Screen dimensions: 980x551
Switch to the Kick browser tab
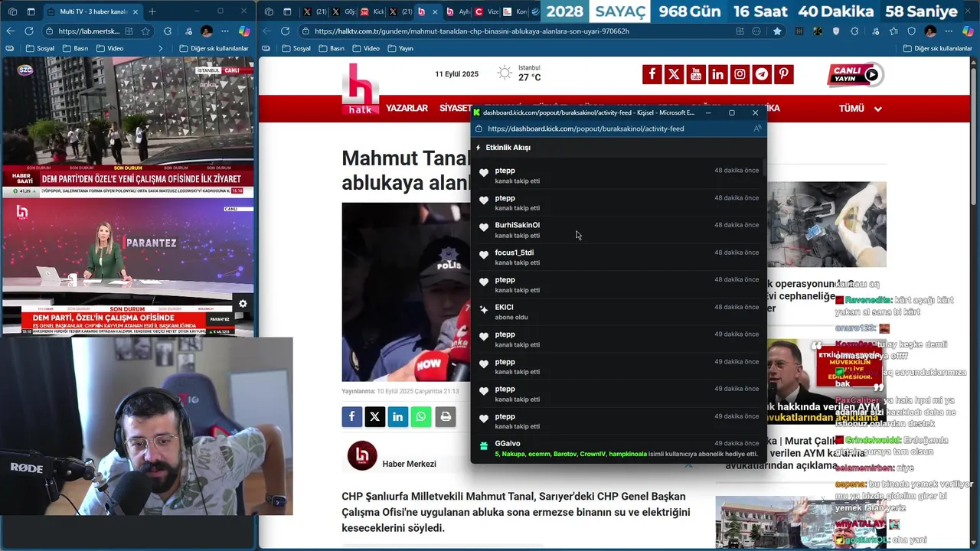click(372, 11)
